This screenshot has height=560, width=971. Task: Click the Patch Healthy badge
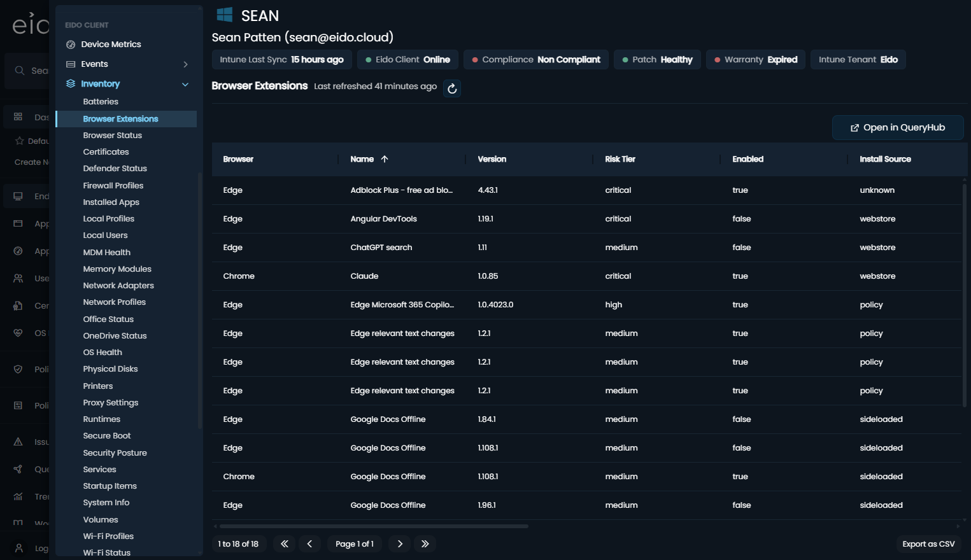(657, 60)
